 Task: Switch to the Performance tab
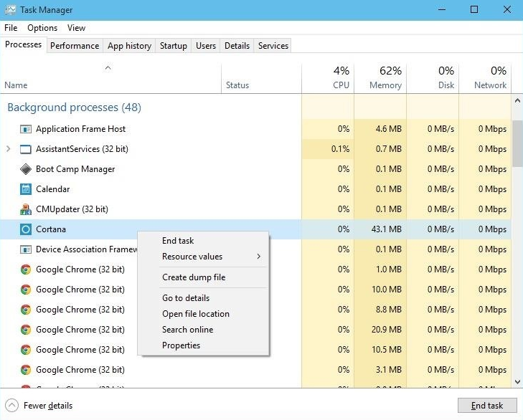coord(75,46)
